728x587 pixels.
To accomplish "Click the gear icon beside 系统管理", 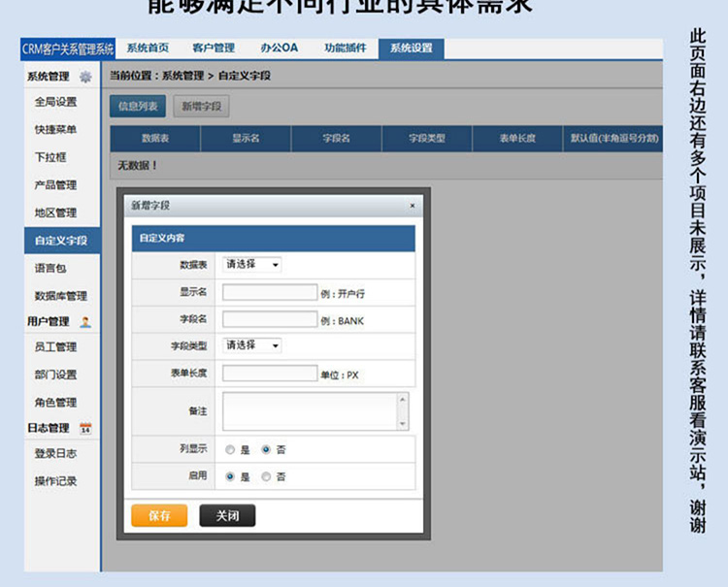I will 85,77.
